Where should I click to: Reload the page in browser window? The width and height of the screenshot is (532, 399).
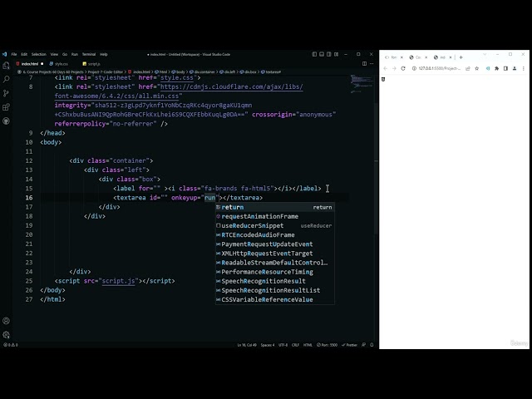(x=403, y=68)
